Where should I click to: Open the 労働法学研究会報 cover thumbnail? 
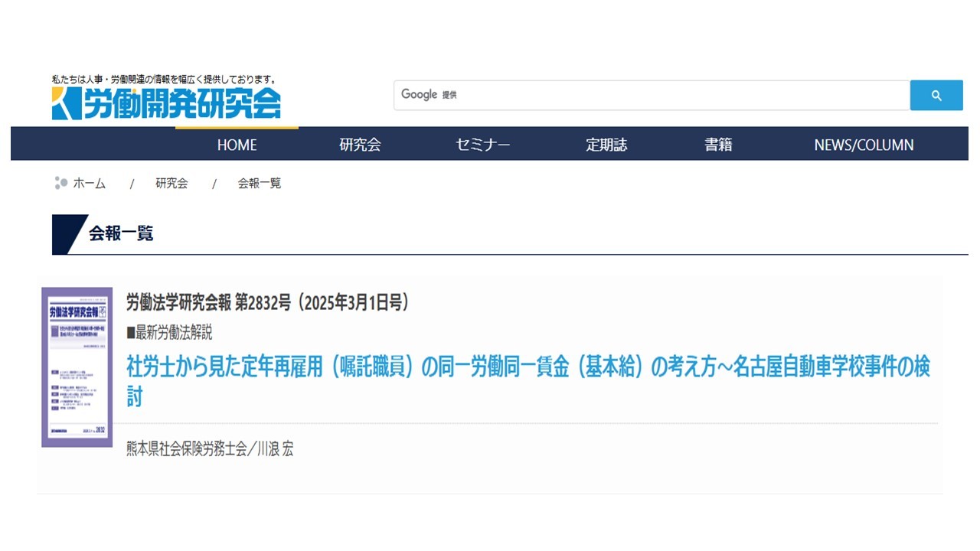click(x=77, y=367)
